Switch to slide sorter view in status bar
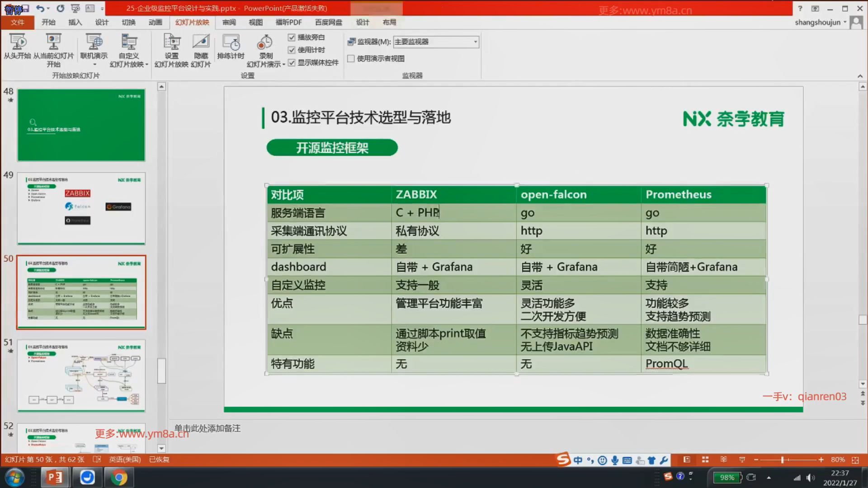The image size is (868, 488). [x=705, y=460]
